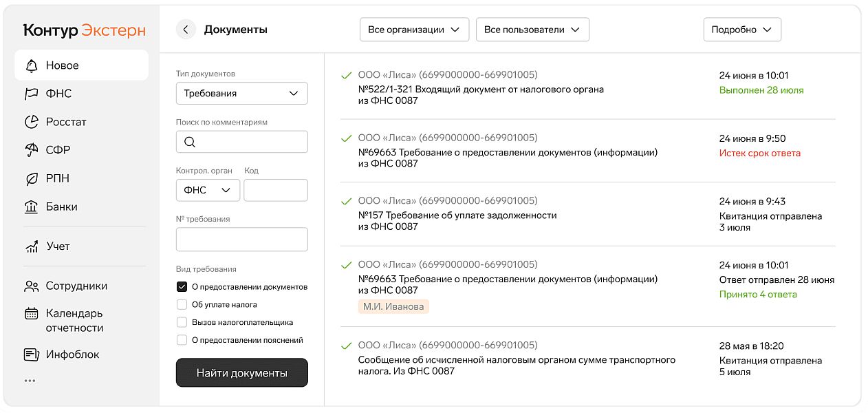Click the magnifier icon in comment search
868x413 pixels.
click(x=191, y=142)
